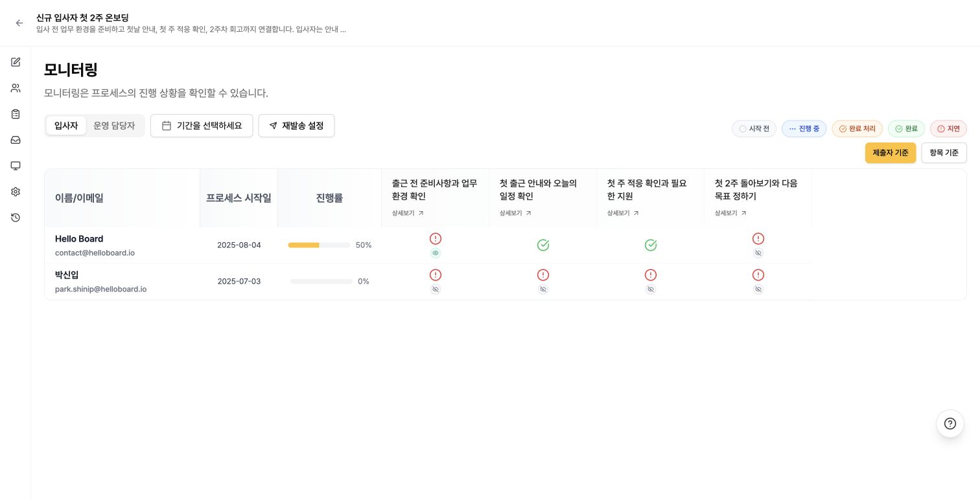980x500 pixels.
Task: Click the 모니터링 page heading
Action: coord(71,70)
